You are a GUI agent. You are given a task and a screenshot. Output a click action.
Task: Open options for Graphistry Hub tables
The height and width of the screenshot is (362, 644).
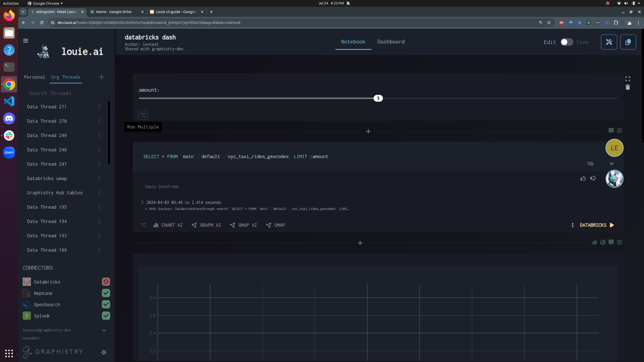tap(99, 193)
